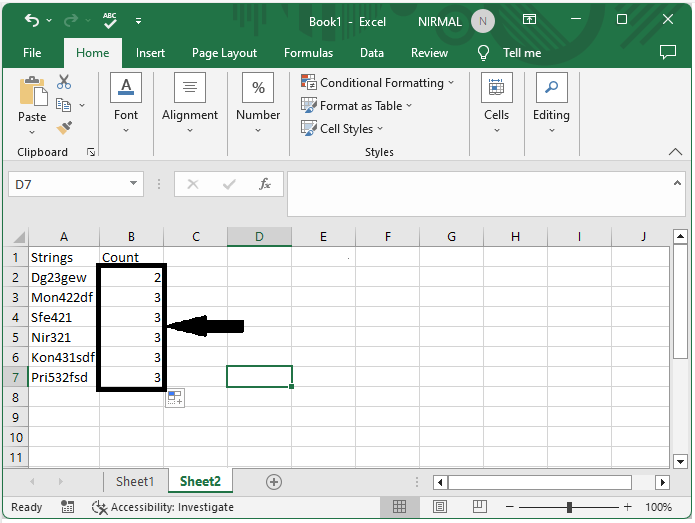The image size is (695, 523).
Task: Click the horizontal scroll left arrow
Action: 440,482
